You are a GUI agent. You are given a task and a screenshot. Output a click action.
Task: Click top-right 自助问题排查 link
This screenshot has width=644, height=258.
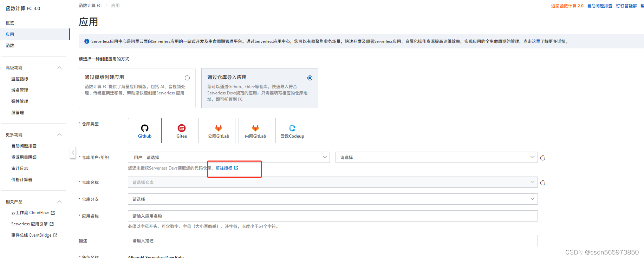600,6
